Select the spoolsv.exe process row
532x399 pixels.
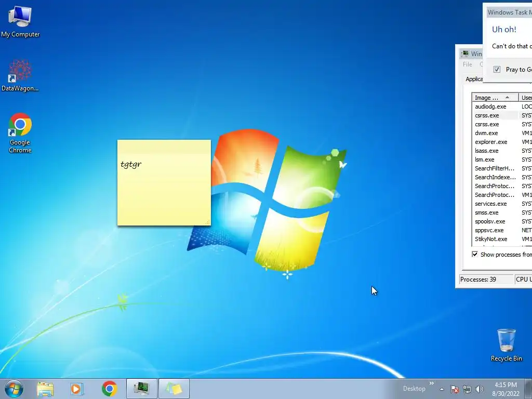pyautogui.click(x=502, y=221)
